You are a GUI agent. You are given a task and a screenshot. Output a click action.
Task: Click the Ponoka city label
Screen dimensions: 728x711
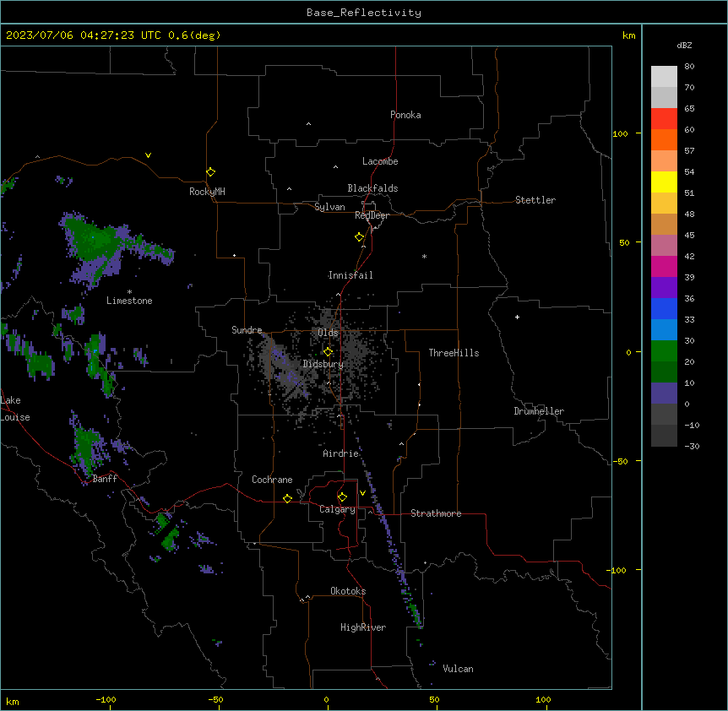tap(405, 115)
